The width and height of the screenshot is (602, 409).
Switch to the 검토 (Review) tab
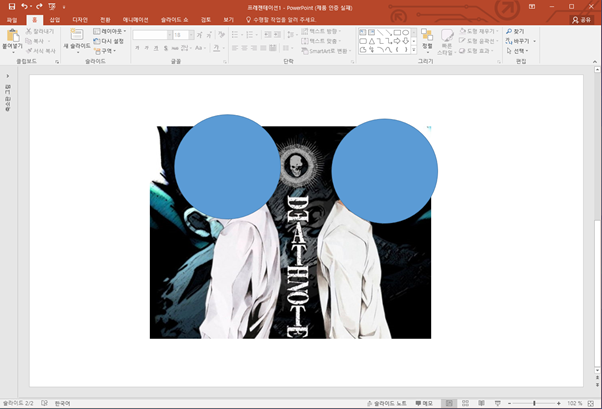click(x=206, y=20)
